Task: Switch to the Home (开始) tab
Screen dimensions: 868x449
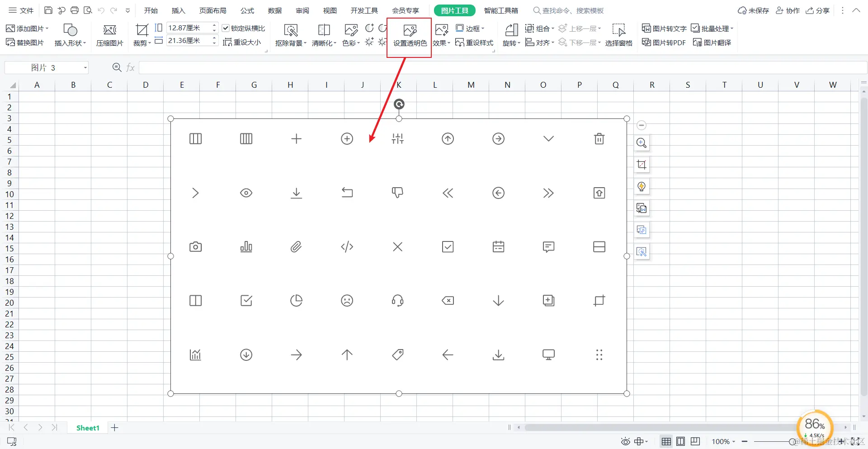Action: point(151,10)
